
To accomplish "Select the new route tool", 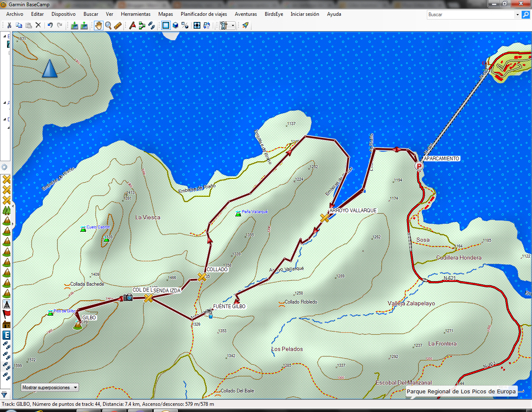I will coord(142,25).
